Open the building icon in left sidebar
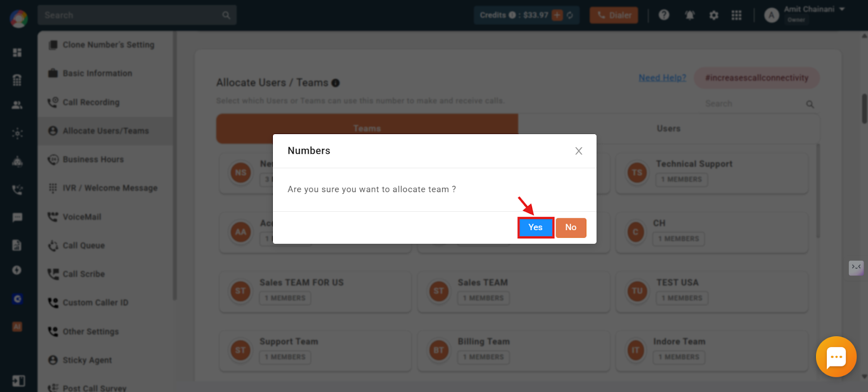Image resolution: width=868 pixels, height=392 pixels. 17,80
